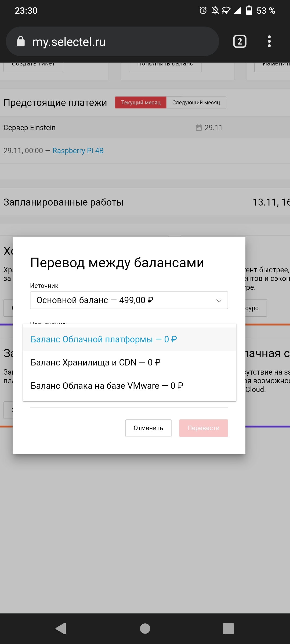Open the Raspberry Pi 4B link
Viewport: 290px width, 644px height.
point(78,151)
